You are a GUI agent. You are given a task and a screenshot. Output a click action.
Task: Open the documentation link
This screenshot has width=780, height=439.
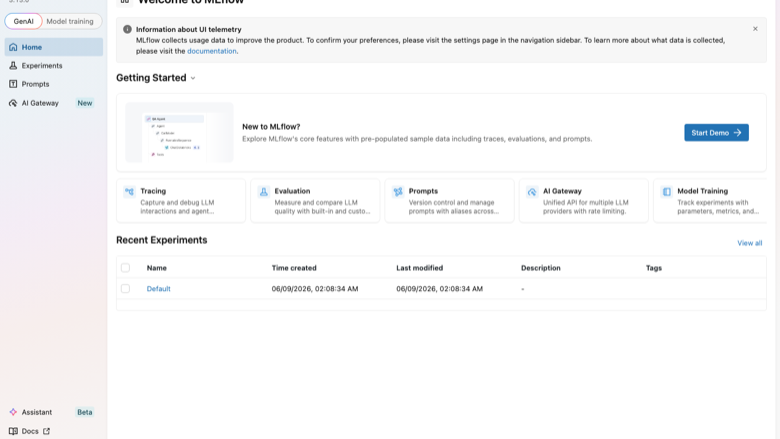(212, 51)
